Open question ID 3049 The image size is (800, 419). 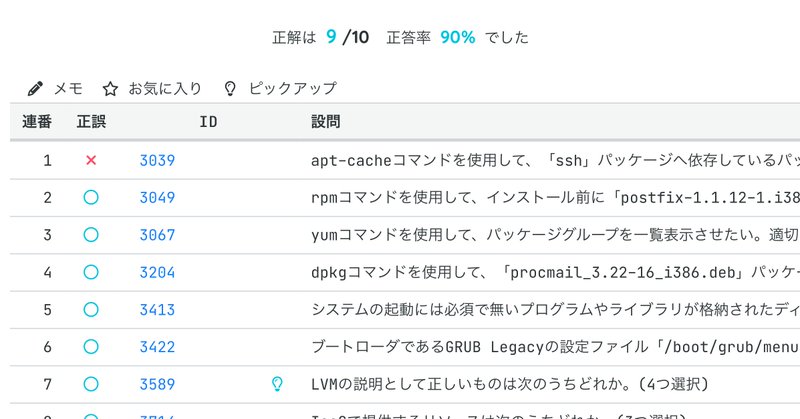pyautogui.click(x=157, y=197)
